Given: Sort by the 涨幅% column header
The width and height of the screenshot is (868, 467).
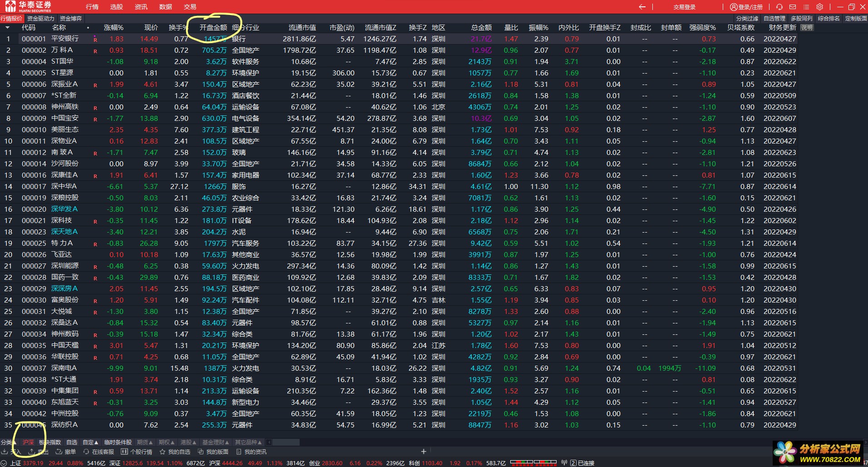Looking at the screenshot, I should click(x=113, y=28).
